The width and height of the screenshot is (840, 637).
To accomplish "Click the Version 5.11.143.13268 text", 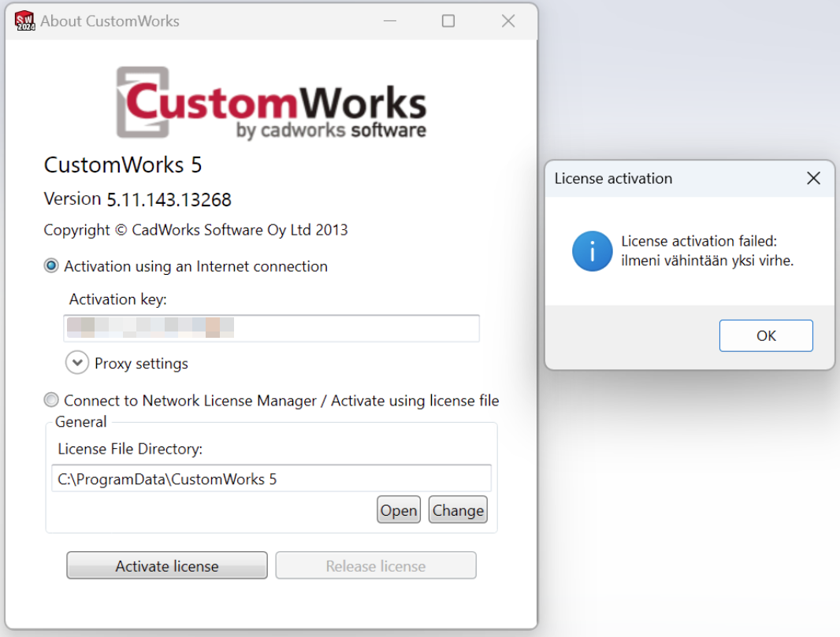I will coord(138,199).
